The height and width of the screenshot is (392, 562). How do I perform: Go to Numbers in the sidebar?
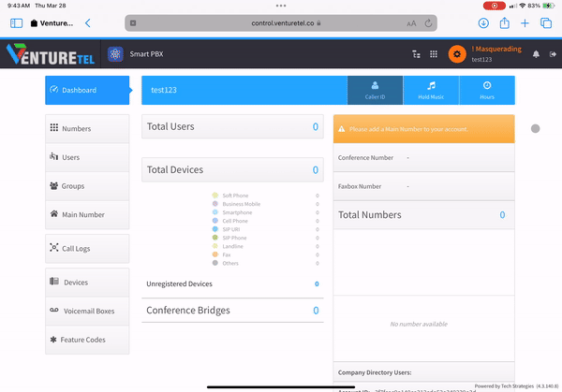pyautogui.click(x=87, y=128)
